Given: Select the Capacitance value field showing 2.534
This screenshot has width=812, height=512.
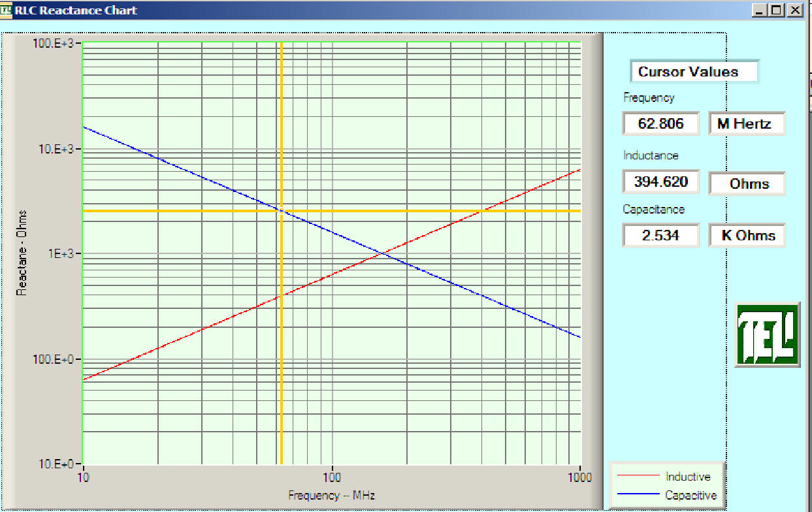Looking at the screenshot, I should tap(660, 235).
